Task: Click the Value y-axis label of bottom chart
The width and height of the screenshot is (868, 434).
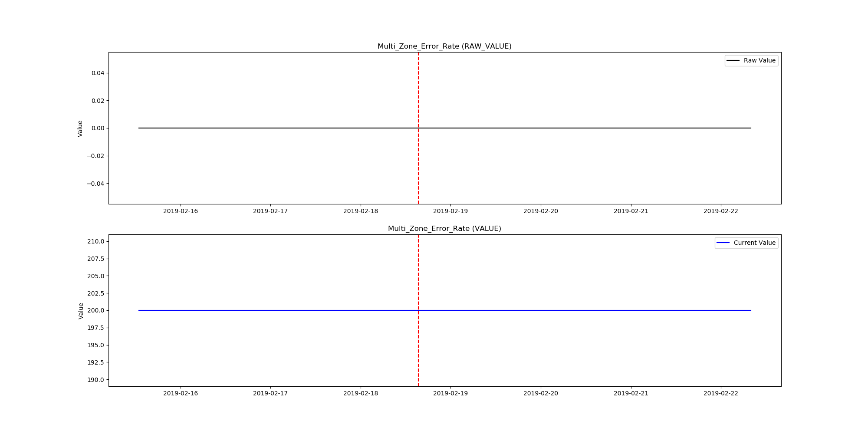Action: pyautogui.click(x=81, y=311)
